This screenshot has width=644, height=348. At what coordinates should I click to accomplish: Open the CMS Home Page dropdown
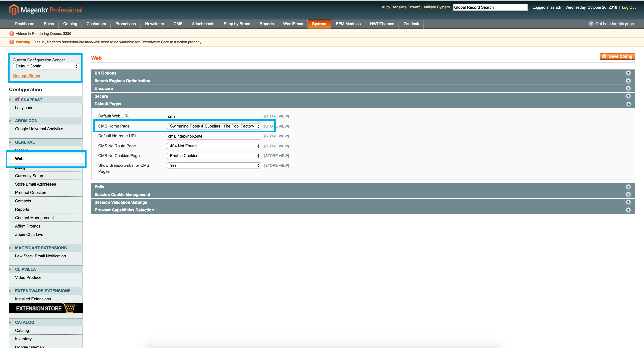[214, 126]
